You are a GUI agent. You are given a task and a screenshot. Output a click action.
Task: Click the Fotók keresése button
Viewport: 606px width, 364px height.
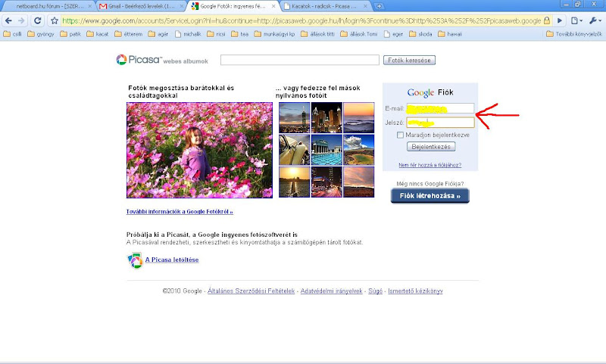click(x=409, y=61)
